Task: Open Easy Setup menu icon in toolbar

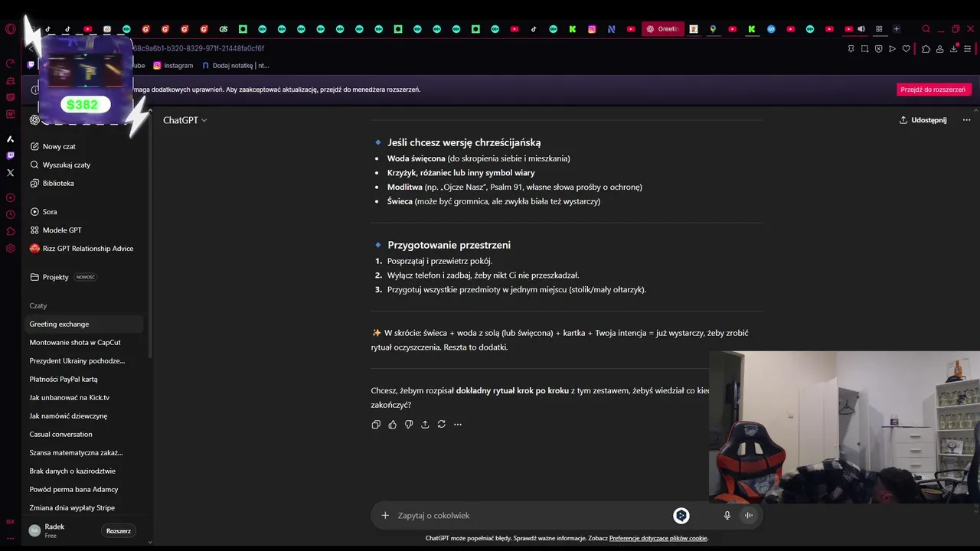Action: pos(967,49)
